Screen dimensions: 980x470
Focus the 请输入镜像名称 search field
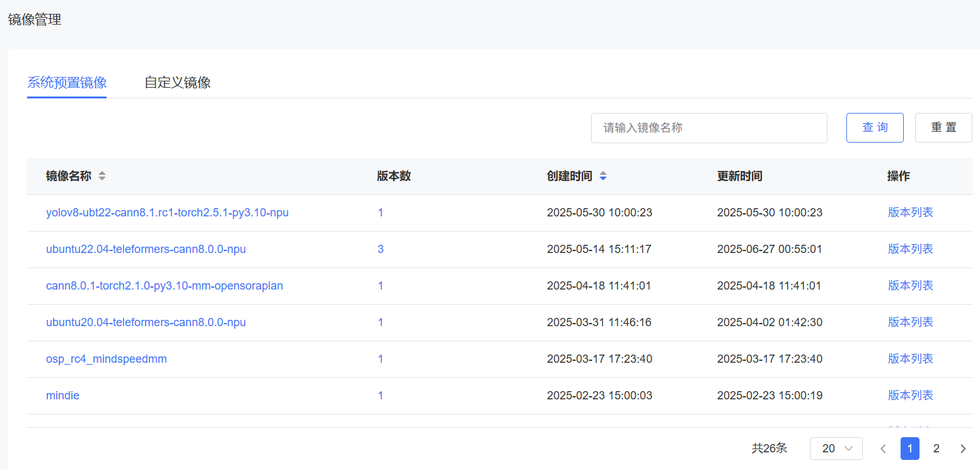[x=708, y=128]
